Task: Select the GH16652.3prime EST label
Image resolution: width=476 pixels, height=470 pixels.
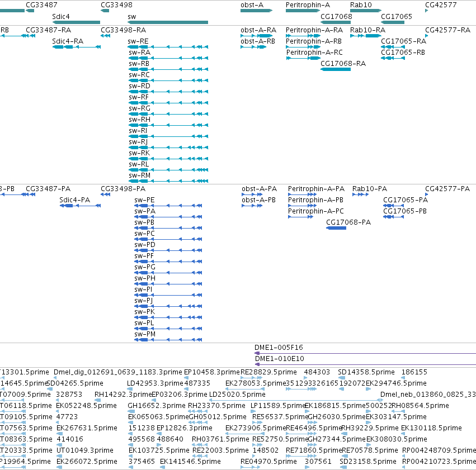Action: coord(157,406)
